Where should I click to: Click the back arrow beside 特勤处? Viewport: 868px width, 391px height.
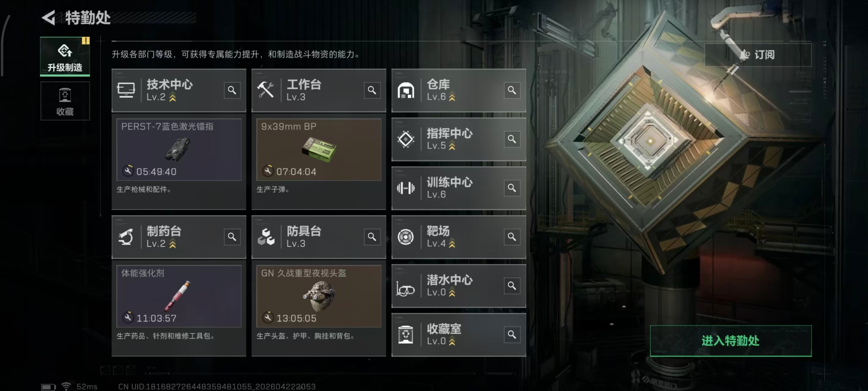pyautogui.click(x=49, y=17)
